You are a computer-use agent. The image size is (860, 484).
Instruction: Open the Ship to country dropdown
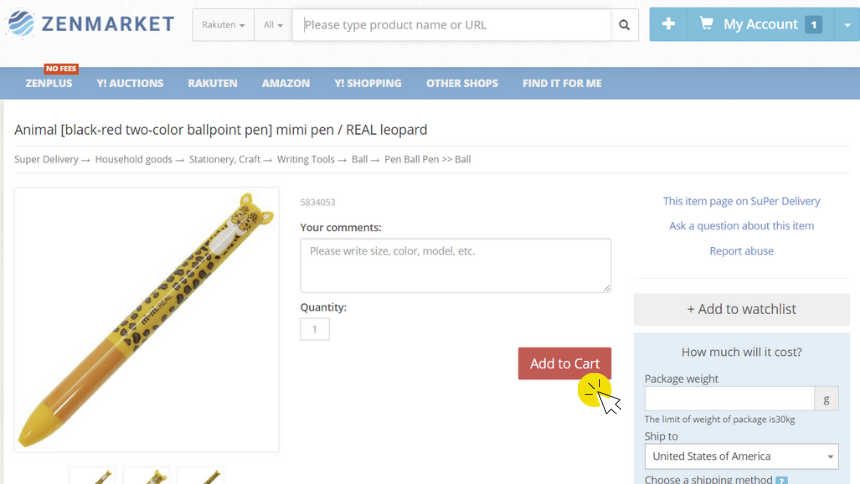click(x=742, y=456)
